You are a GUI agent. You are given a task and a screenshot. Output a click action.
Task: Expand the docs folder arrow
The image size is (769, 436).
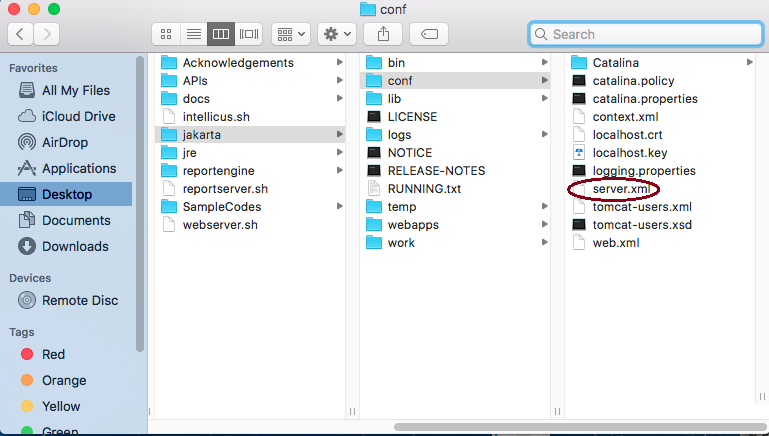(x=339, y=99)
